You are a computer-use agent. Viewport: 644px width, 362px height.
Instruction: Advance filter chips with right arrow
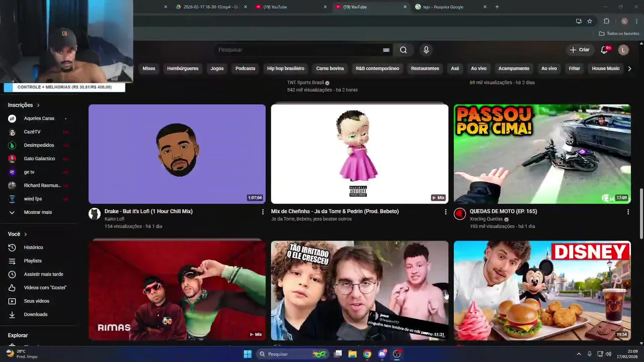(629, 68)
